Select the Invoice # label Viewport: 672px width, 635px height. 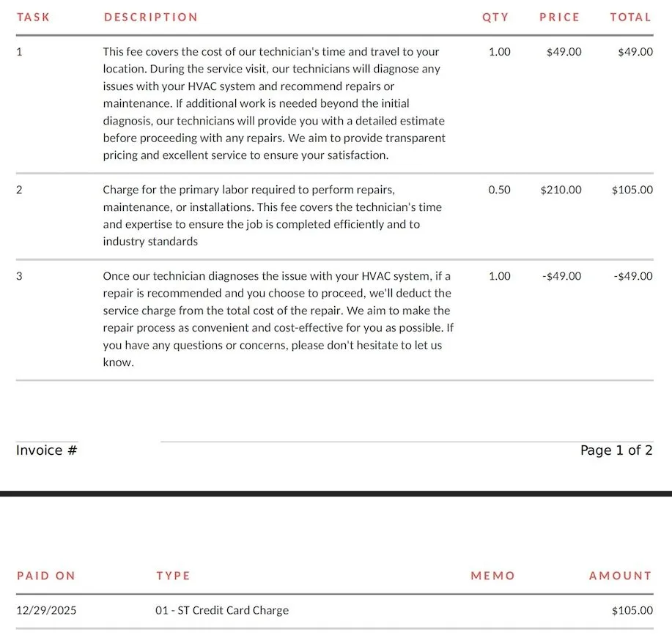(46, 450)
